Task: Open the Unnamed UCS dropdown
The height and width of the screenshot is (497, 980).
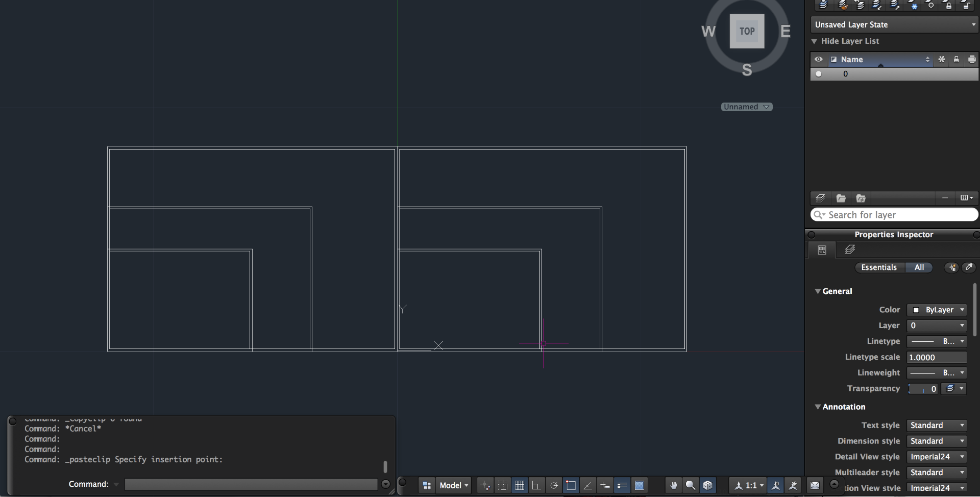Action: [747, 107]
